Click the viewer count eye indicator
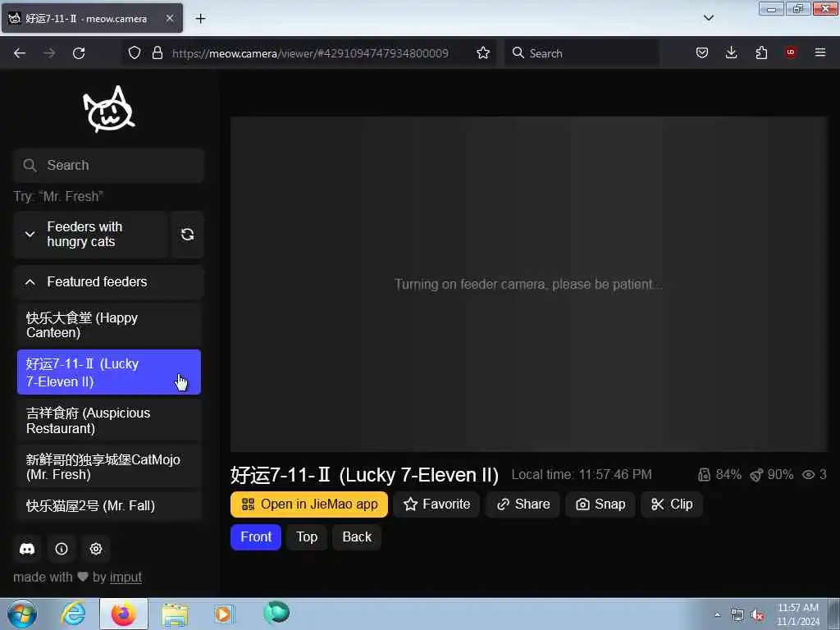840x630 pixels. 815,475
